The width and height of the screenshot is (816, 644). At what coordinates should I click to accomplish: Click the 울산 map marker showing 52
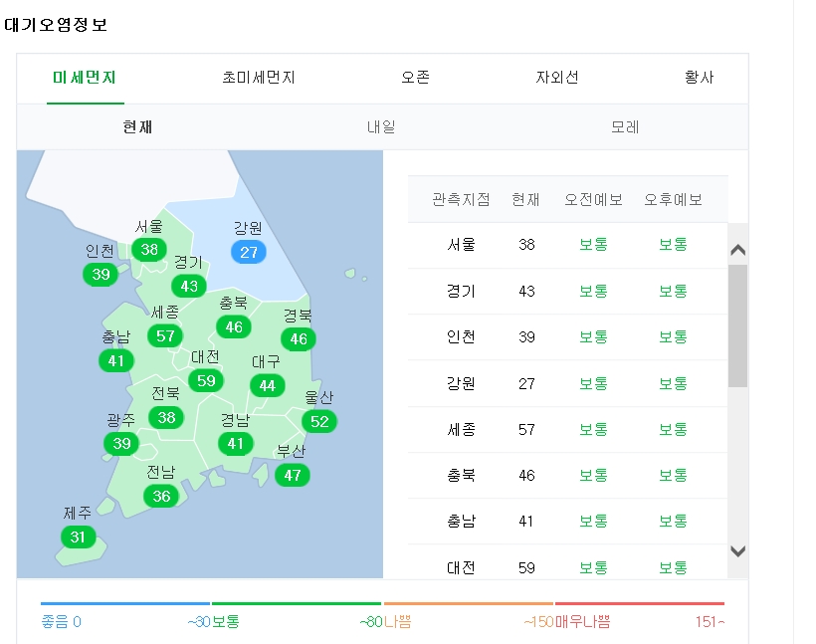point(319,421)
